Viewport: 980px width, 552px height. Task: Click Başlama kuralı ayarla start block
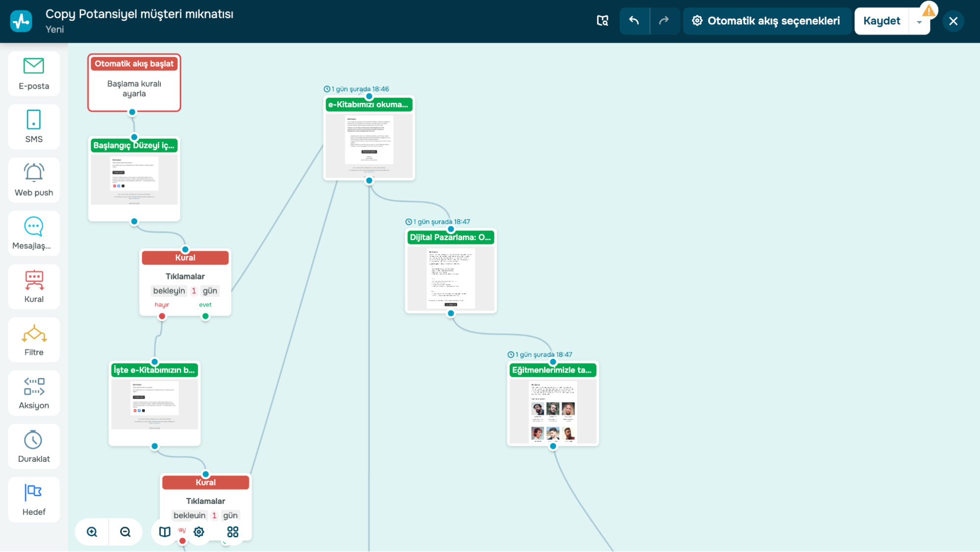coord(134,89)
